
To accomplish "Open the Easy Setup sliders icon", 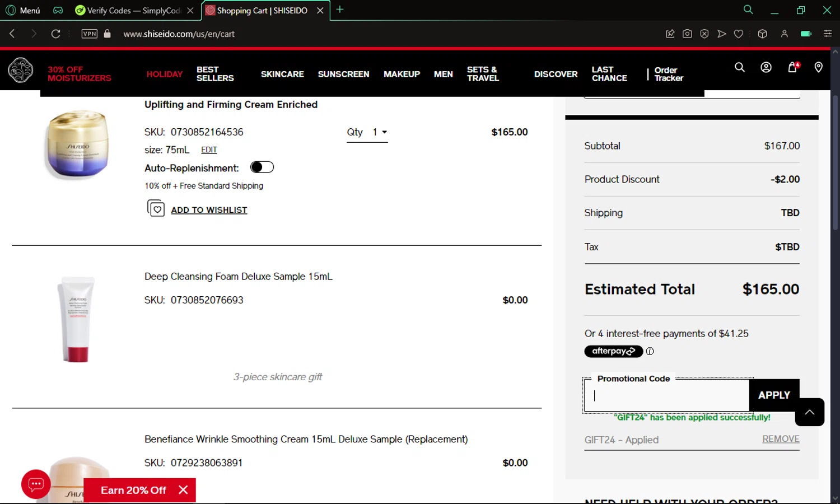I will point(828,34).
